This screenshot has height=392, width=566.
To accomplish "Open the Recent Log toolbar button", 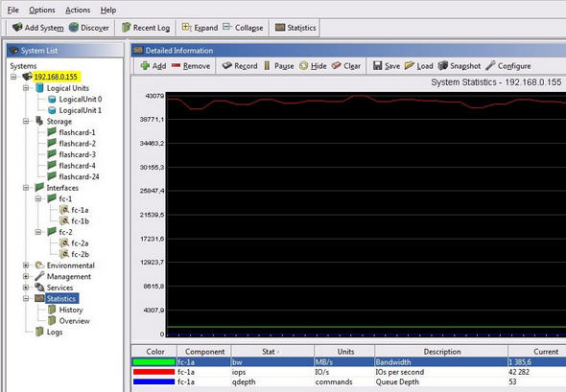I will pos(146,28).
